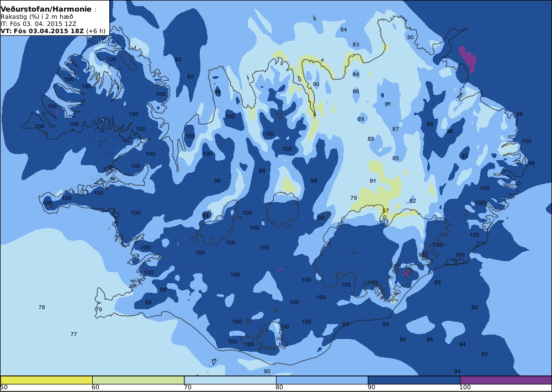
Task: Click legend tick label 70
Action: [188, 388]
